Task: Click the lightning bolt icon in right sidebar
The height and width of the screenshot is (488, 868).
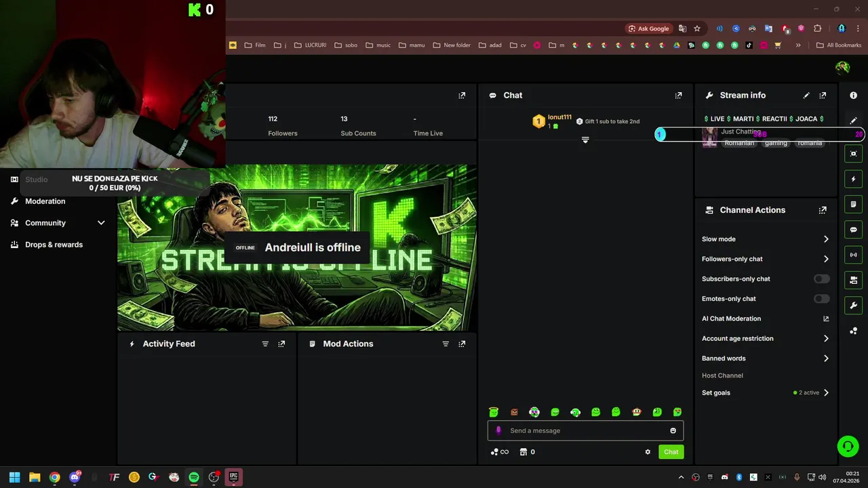Action: pos(853,179)
